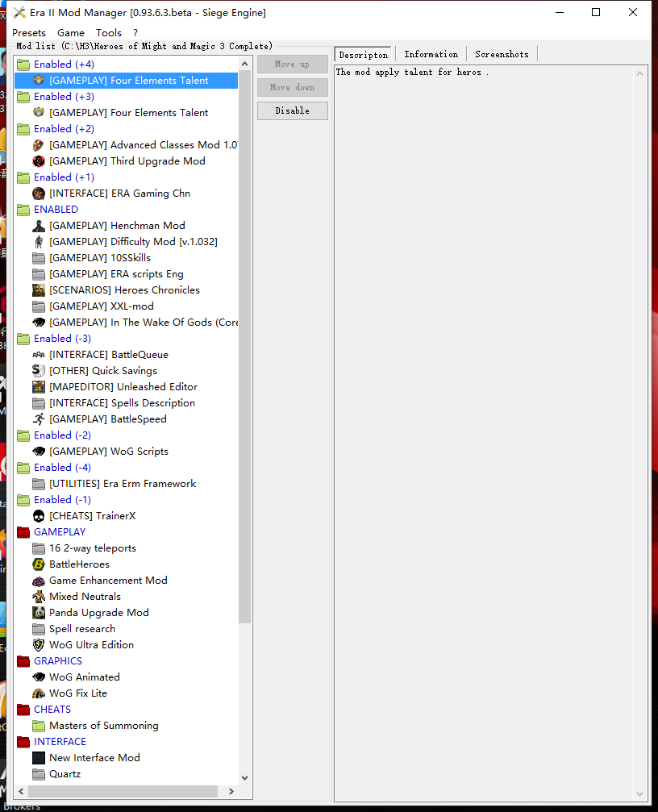Collapse the Enabled (-2) group folder

[23, 435]
